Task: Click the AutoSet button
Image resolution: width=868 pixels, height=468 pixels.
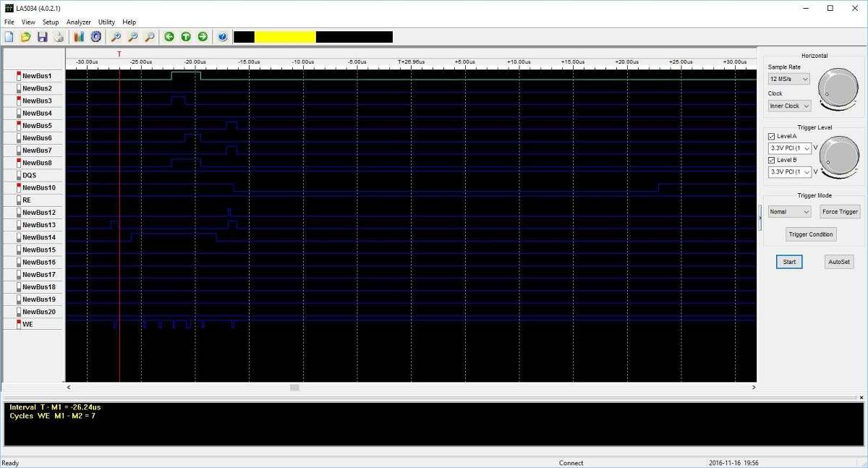Action: pos(839,262)
